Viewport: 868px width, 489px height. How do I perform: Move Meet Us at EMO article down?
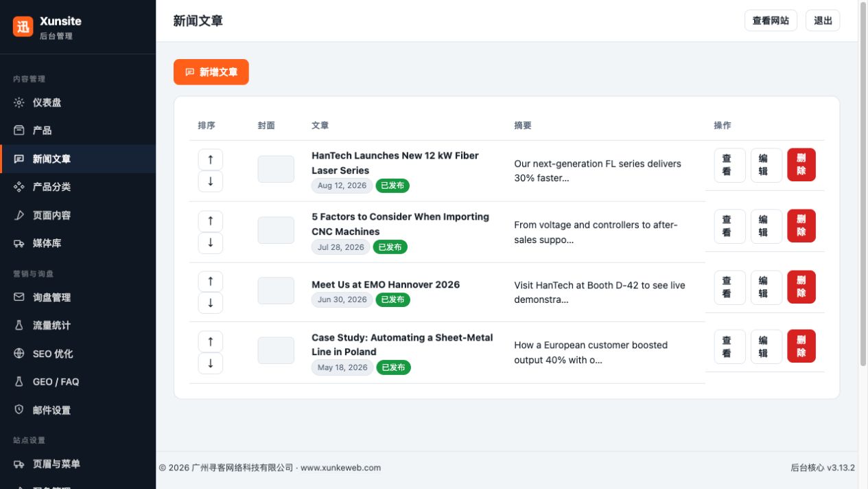click(210, 303)
